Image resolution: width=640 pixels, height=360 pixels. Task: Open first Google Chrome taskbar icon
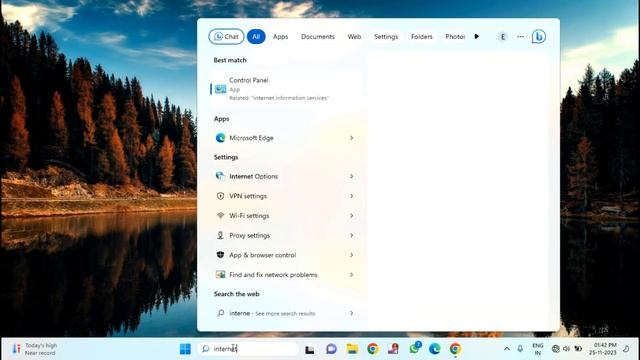372,349
